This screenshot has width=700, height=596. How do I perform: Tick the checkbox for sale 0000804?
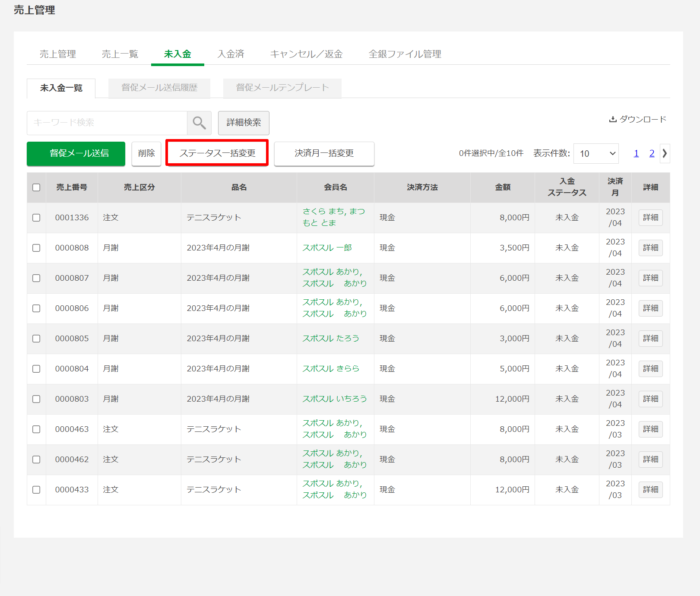point(36,369)
